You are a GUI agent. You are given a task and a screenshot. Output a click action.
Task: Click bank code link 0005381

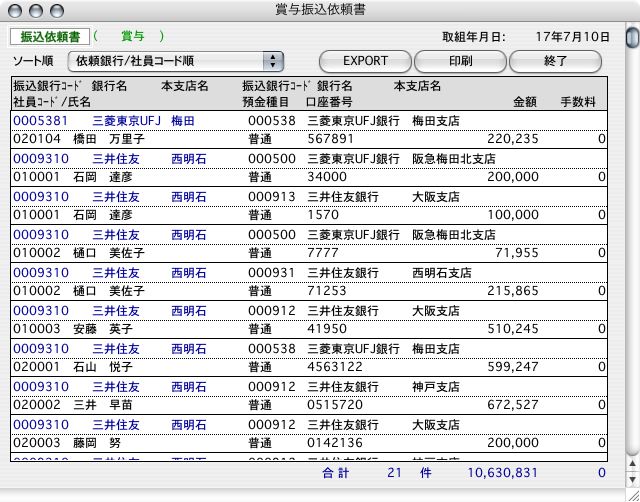pyautogui.click(x=40, y=121)
